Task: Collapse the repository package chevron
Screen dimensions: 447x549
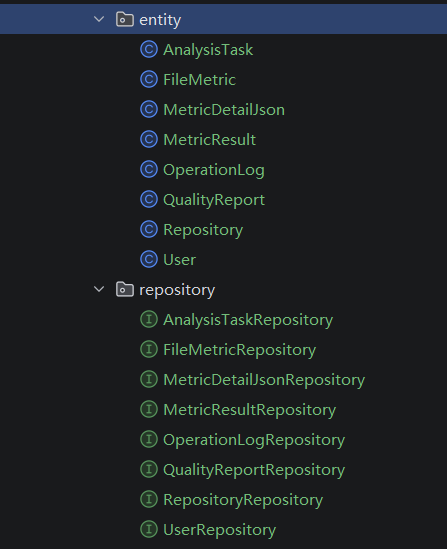Action: (99, 289)
